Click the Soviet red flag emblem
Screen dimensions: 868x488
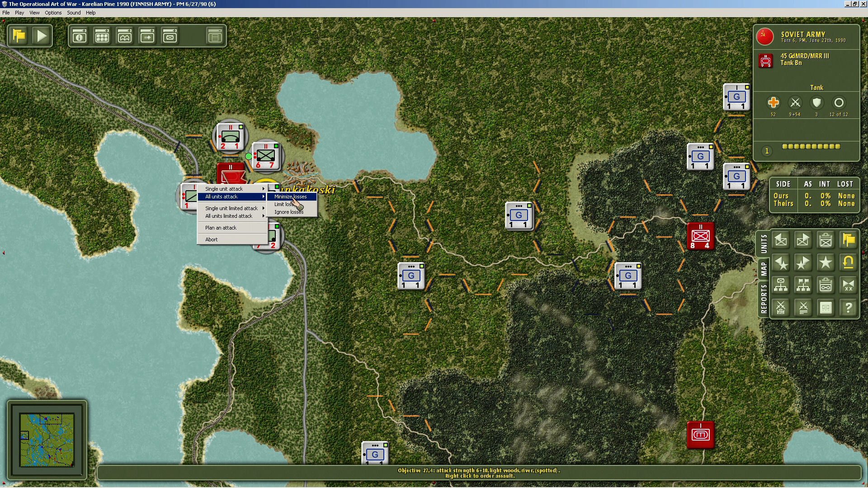(765, 37)
